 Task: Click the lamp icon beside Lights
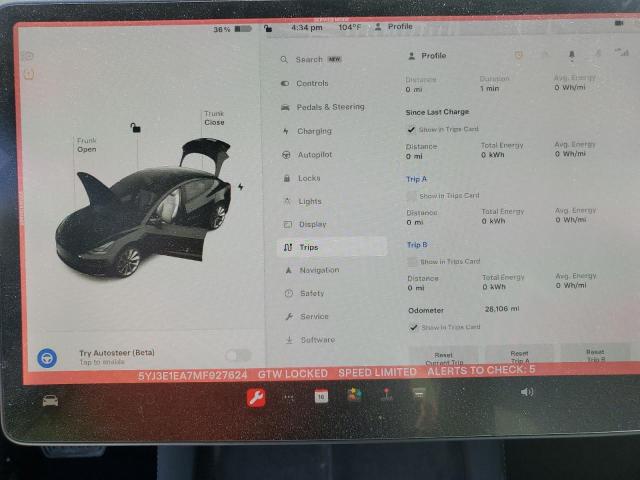(x=287, y=201)
